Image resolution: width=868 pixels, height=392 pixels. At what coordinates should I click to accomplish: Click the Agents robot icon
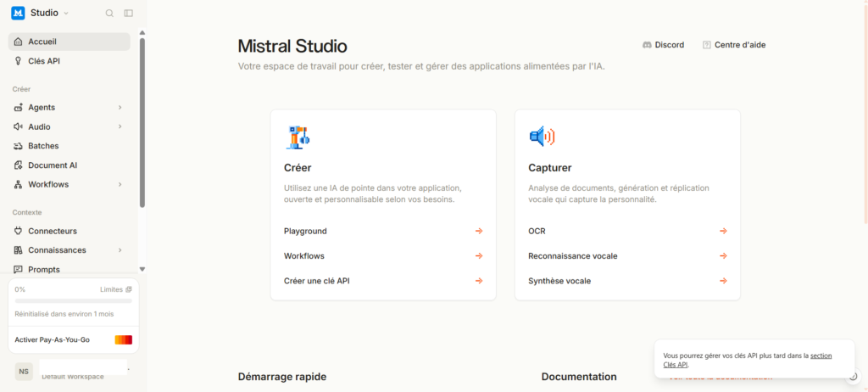pos(19,107)
